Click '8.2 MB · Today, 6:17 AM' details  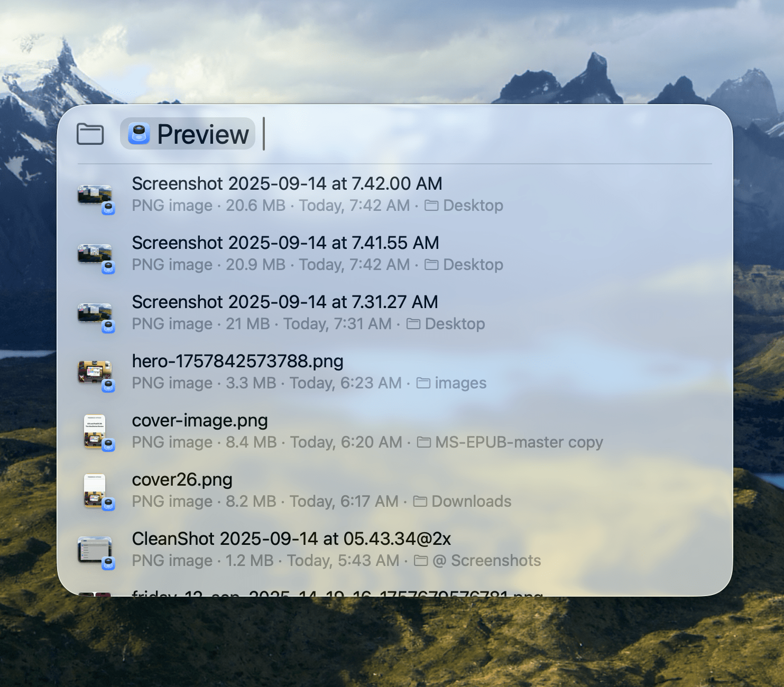312,501
